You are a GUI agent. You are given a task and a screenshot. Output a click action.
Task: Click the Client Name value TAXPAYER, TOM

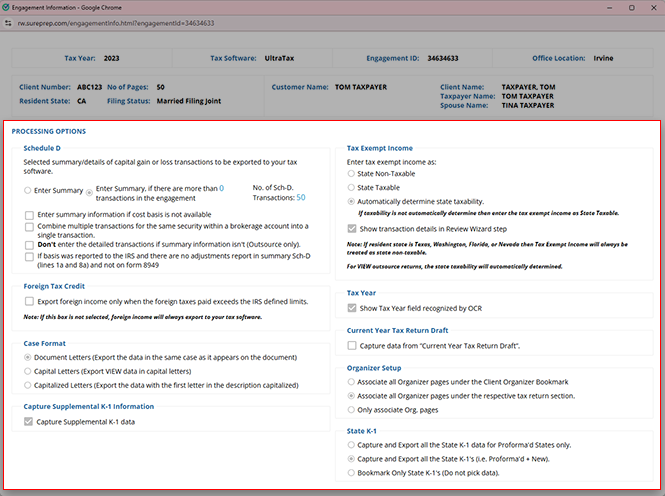point(528,87)
